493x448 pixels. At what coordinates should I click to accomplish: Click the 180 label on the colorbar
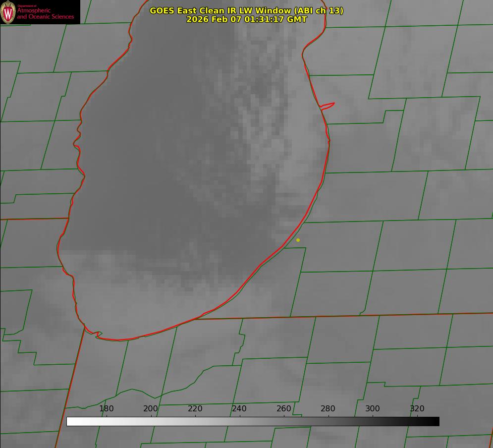(x=107, y=408)
